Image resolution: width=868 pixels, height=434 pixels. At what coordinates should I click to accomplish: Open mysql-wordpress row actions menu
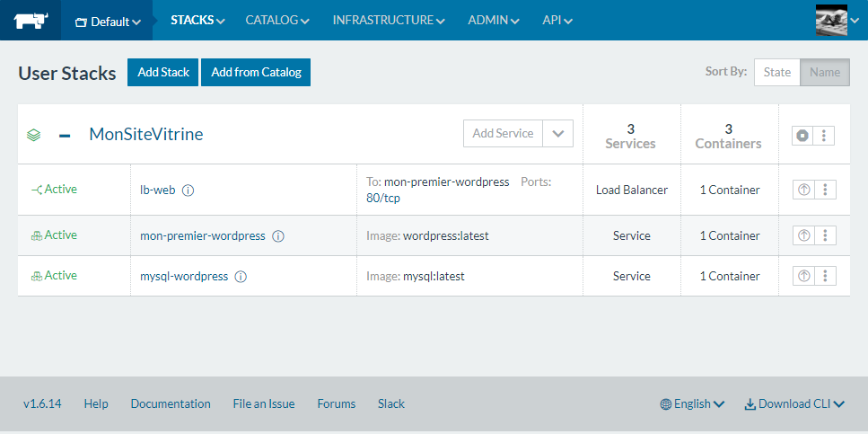pyautogui.click(x=825, y=276)
